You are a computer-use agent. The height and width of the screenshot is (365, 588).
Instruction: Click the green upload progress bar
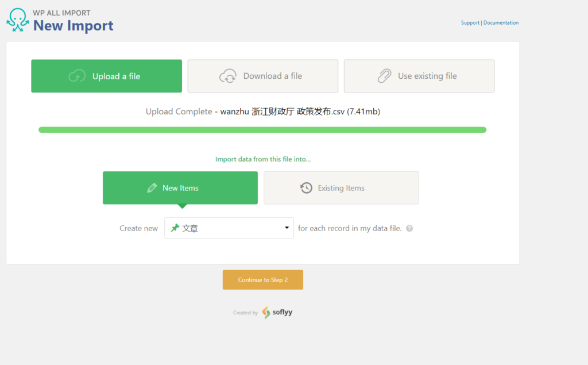click(x=262, y=130)
